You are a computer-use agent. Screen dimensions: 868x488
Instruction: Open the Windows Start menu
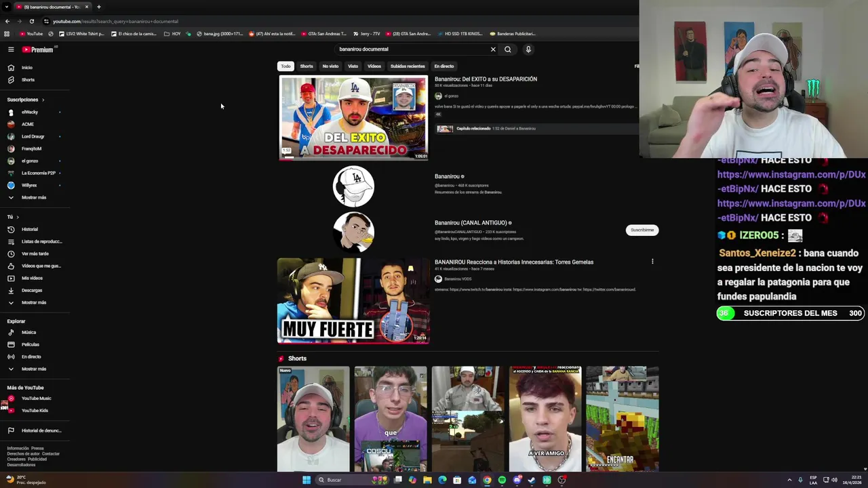307,480
